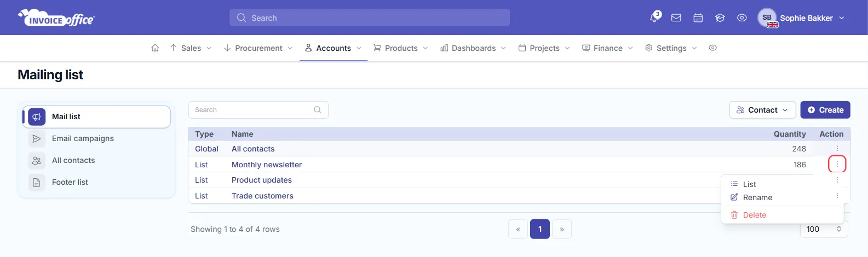
Task: Toggle the eye icon after Settings menu
Action: pyautogui.click(x=712, y=48)
